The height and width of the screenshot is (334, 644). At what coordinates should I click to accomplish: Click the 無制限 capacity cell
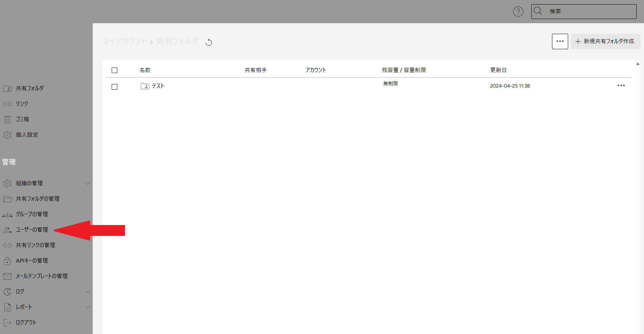click(x=390, y=84)
